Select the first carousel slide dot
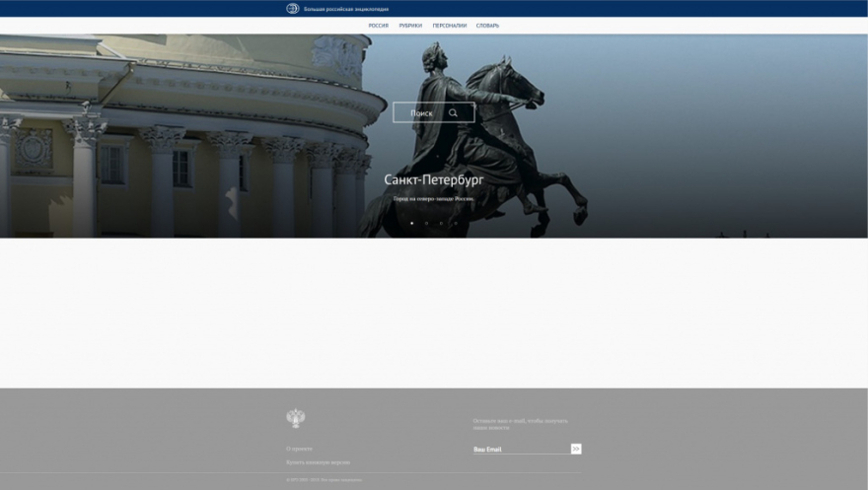Viewport: 868px width, 490px height. 412,223
